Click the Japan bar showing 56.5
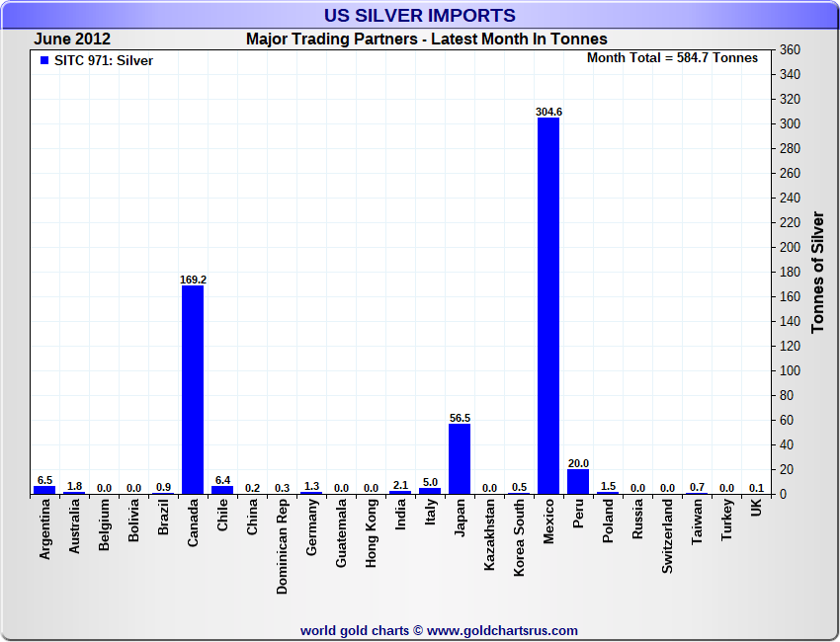This screenshot has height=642, width=840. 460,458
